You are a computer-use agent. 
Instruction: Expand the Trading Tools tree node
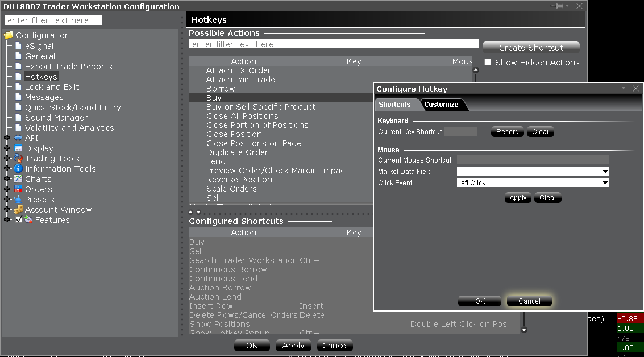(x=7, y=159)
